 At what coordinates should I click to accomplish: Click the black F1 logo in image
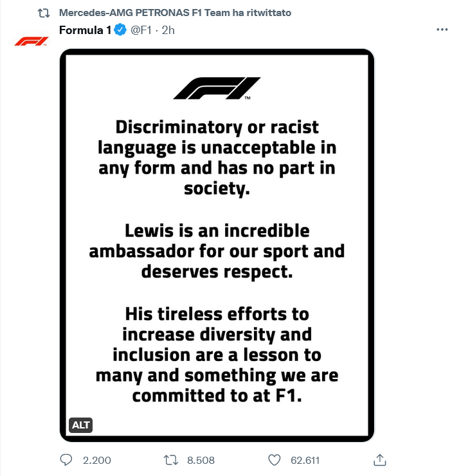click(x=217, y=88)
